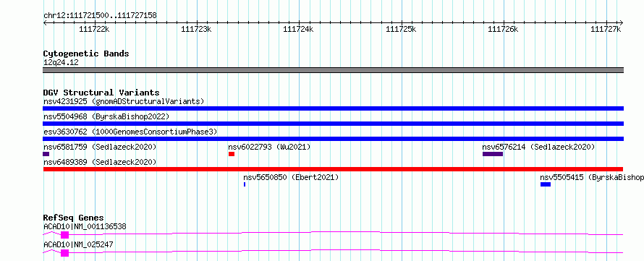The height and width of the screenshot is (261, 644).
Task: Select ACAD10 NM_025247 magenta exon box
Action: [x=64, y=253]
